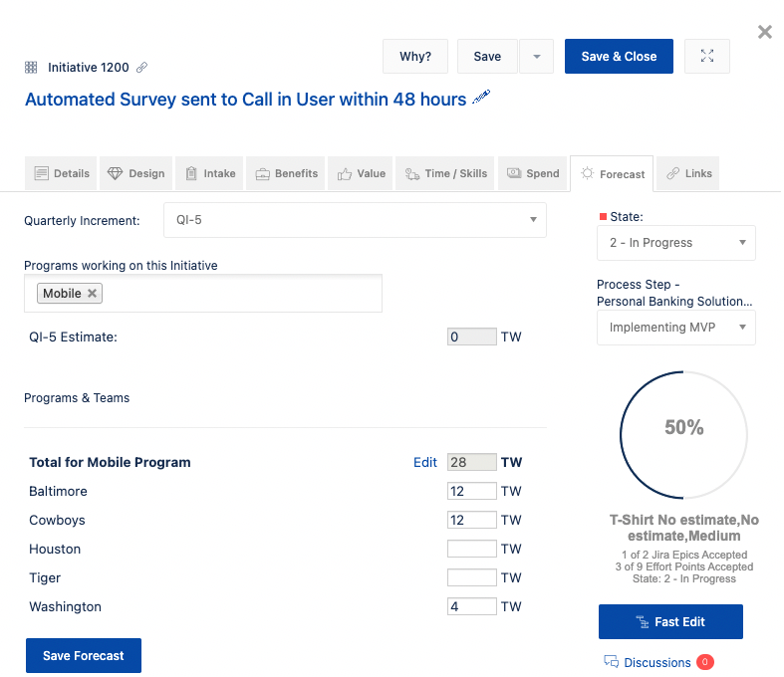Click the T-Shirt estimate summary text
This screenshot has height=677, width=784.
pyautogui.click(x=684, y=528)
